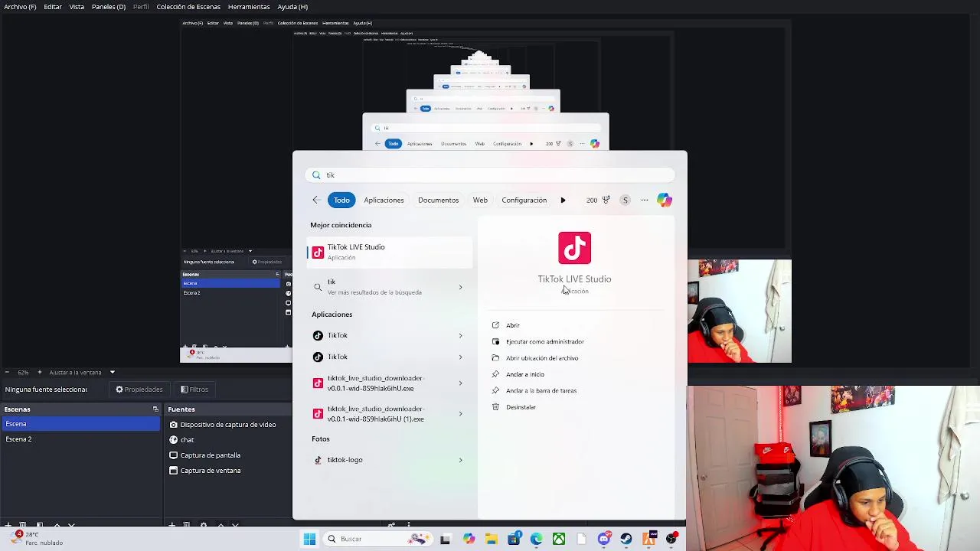Click the Propiedades button in OBS
The height and width of the screenshot is (551, 980).
[x=139, y=389]
